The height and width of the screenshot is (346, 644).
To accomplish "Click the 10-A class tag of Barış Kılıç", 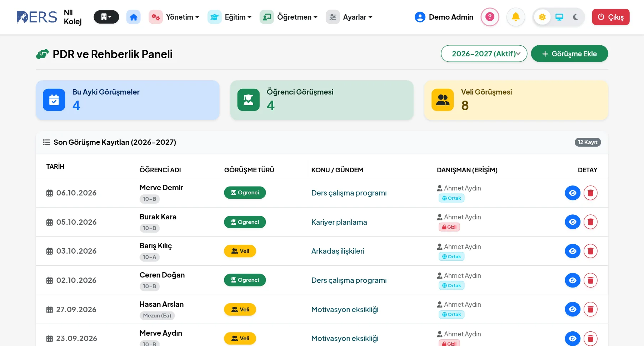I will click(150, 257).
